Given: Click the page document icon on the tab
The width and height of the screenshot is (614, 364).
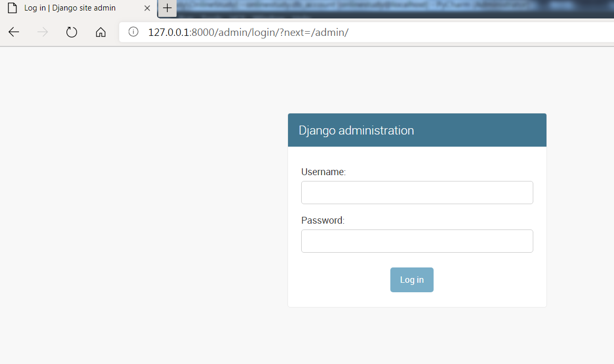Looking at the screenshot, I should pyautogui.click(x=13, y=8).
